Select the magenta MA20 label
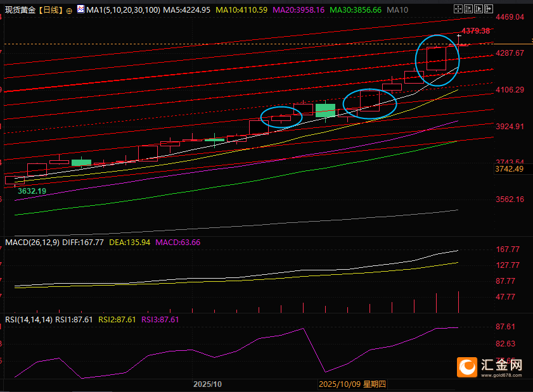This screenshot has width=533, height=392. tap(297, 10)
